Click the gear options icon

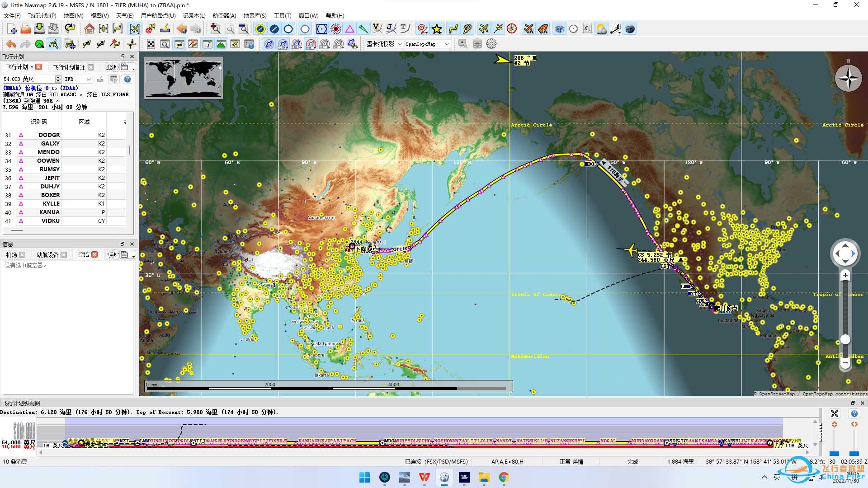(x=491, y=44)
